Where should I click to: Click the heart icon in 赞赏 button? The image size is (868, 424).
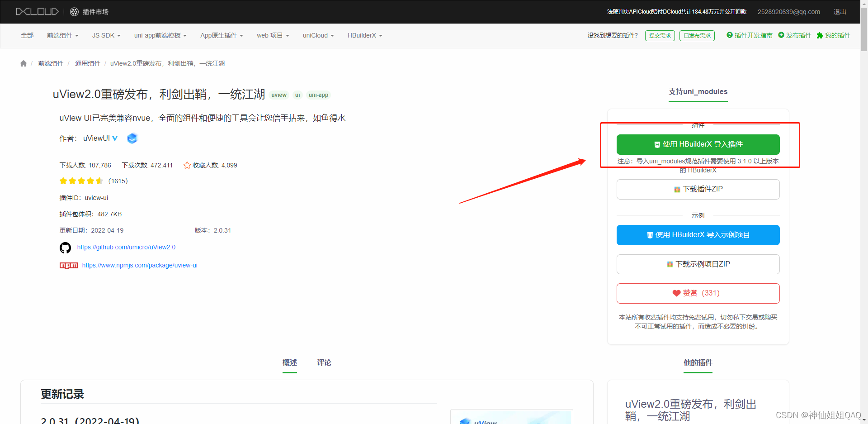(x=676, y=293)
